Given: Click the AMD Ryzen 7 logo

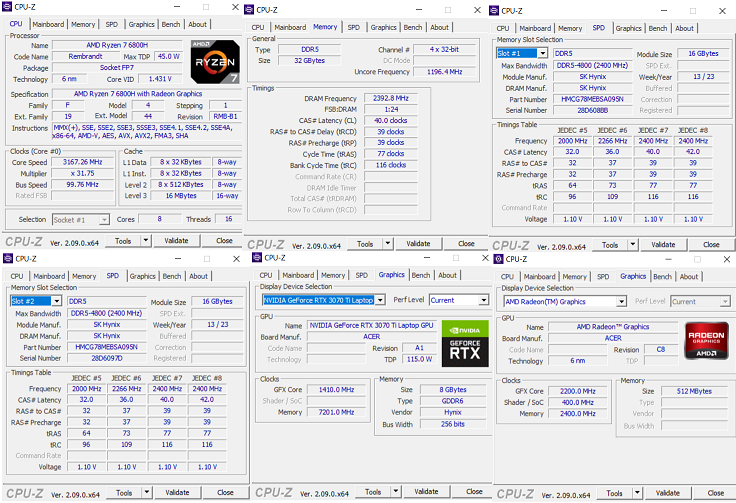Looking at the screenshot, I should pyautogui.click(x=215, y=61).
